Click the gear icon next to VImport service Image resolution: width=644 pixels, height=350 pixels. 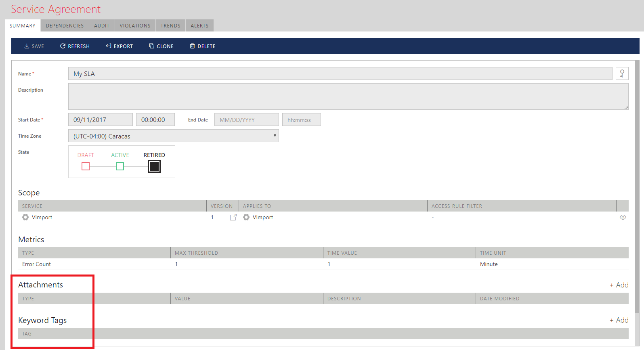25,217
